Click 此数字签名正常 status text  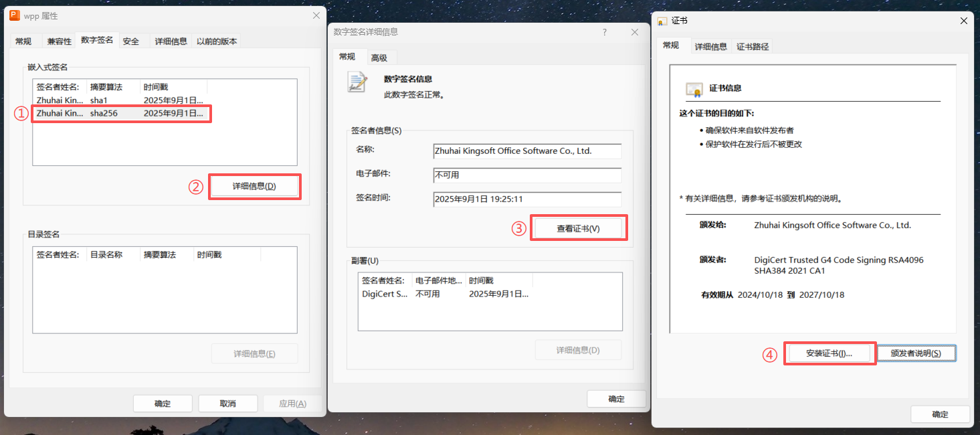(414, 95)
